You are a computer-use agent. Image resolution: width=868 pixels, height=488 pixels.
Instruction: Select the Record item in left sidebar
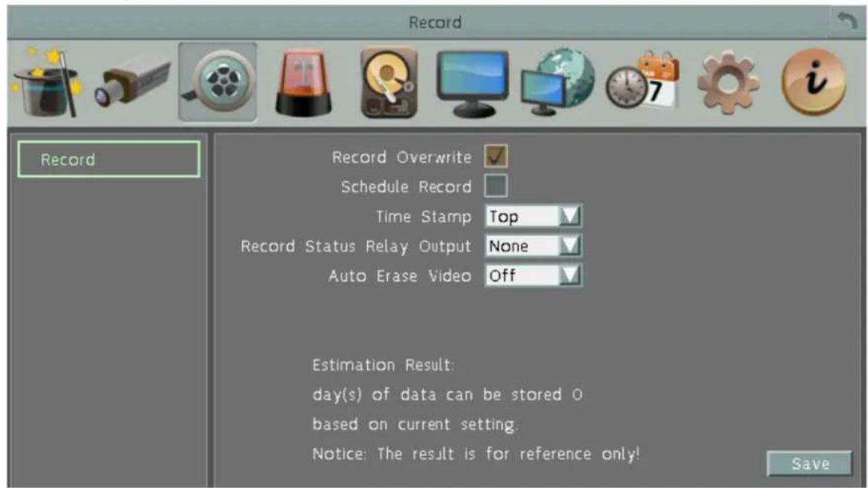point(108,160)
